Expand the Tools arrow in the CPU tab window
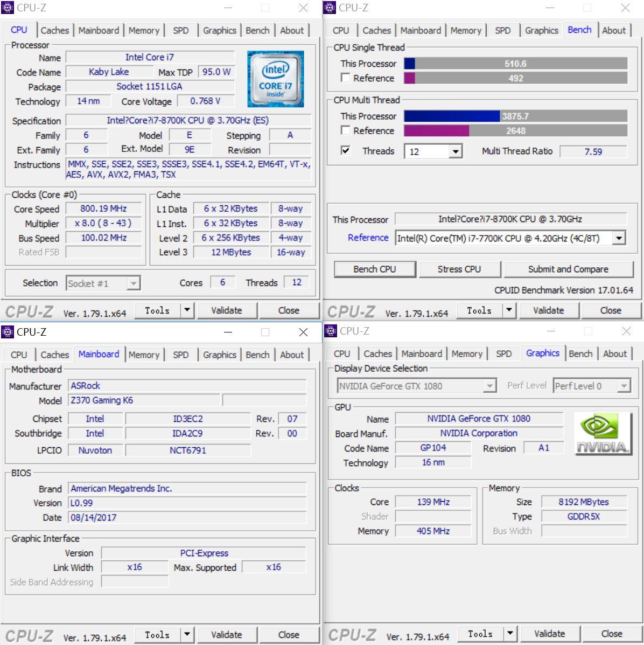The width and height of the screenshot is (644, 645). [187, 310]
